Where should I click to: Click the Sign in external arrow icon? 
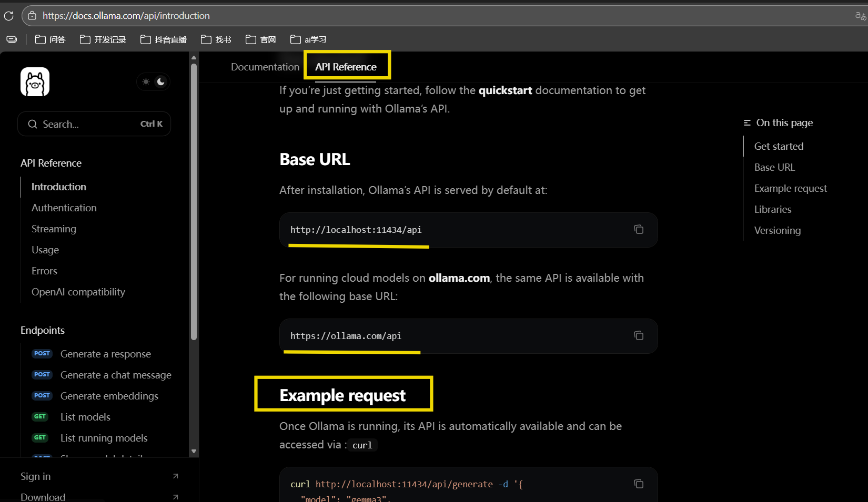point(176,476)
